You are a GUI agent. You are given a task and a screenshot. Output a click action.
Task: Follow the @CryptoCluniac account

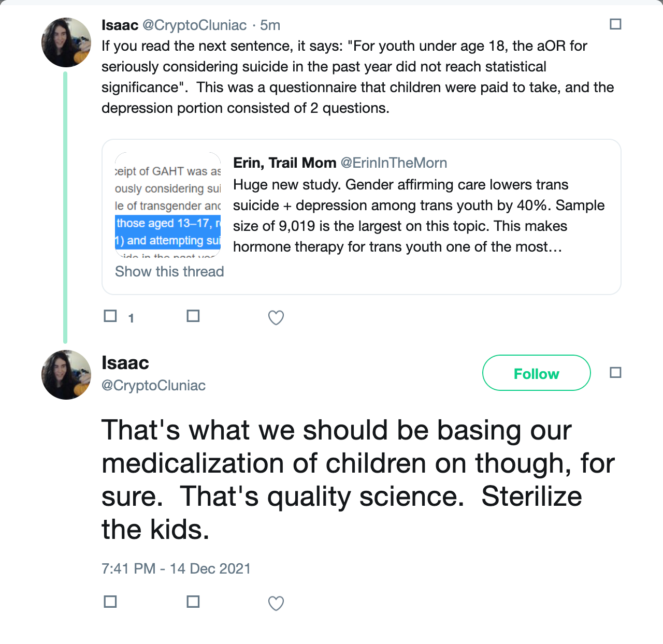coord(536,373)
